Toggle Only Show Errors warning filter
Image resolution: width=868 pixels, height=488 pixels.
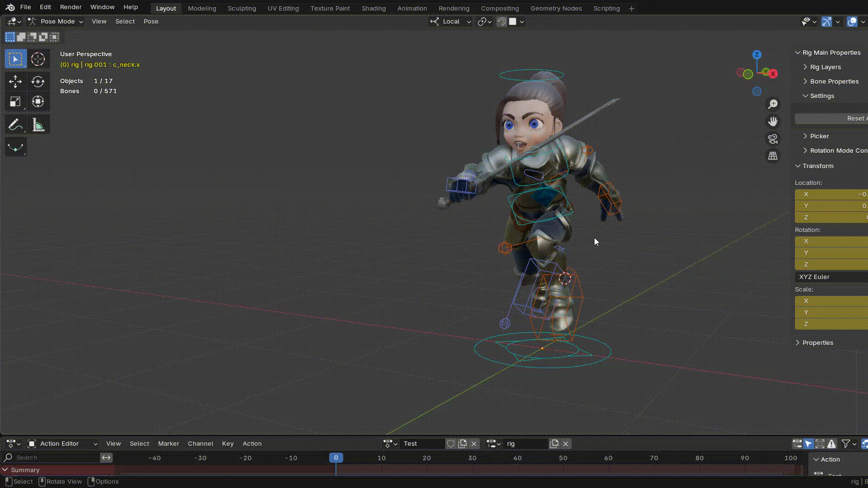point(831,444)
